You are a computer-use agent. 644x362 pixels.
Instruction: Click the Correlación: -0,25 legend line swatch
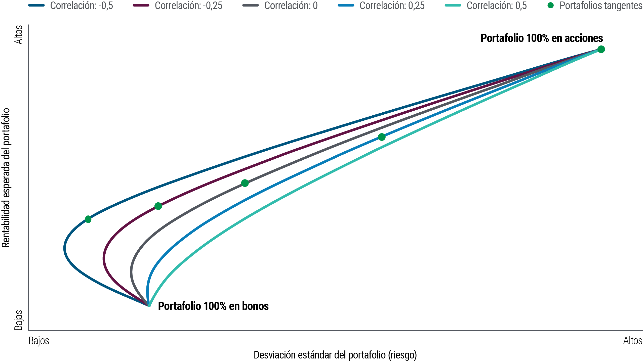click(141, 6)
